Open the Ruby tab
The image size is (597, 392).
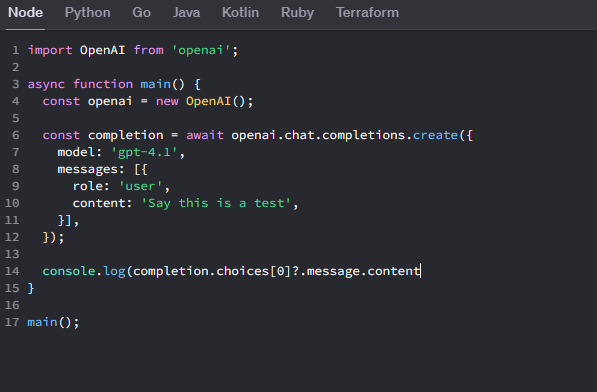[297, 13]
